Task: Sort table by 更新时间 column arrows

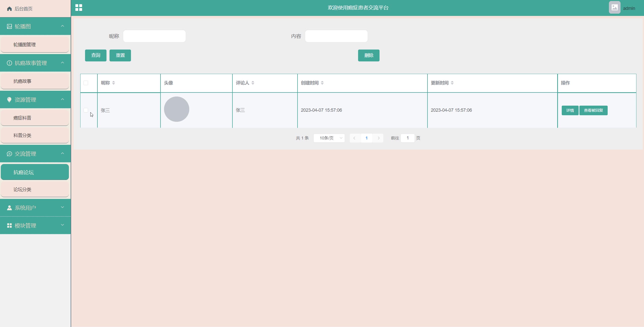Action: click(452, 83)
